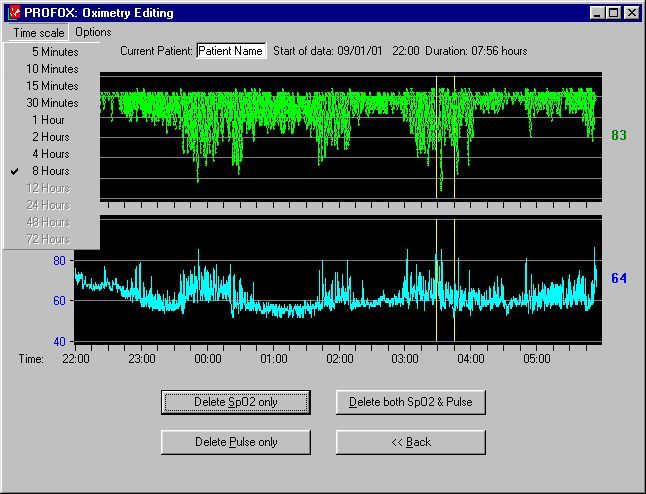The image size is (646, 494).
Task: Click the Start of data: 09/01/01 text
Action: coord(328,51)
